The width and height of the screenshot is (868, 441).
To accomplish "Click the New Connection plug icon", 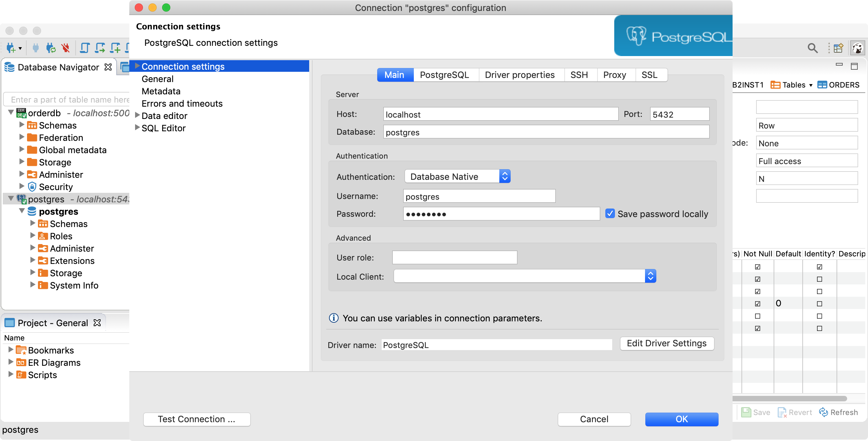I will (x=11, y=48).
